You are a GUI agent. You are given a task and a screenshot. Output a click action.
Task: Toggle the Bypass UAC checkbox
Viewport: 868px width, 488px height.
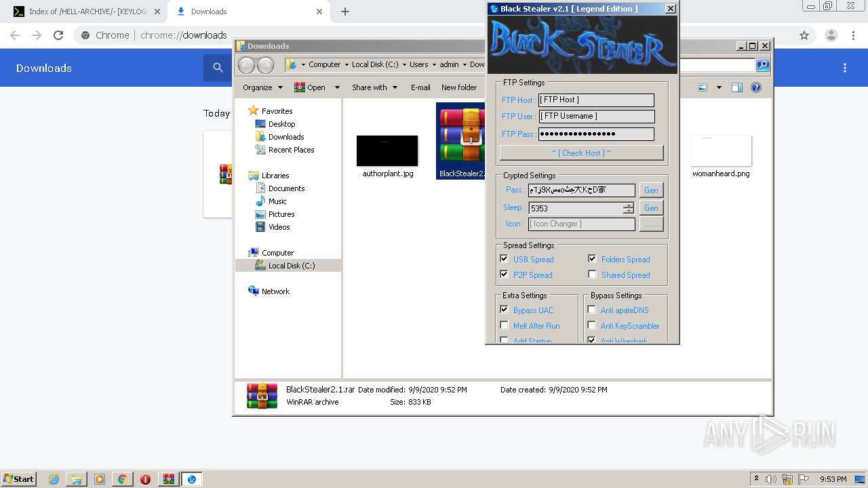(504, 310)
